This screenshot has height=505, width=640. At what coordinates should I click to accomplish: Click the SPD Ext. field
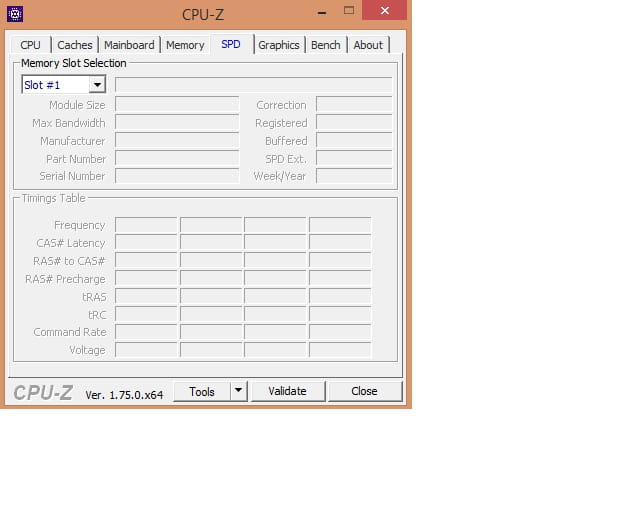point(354,158)
